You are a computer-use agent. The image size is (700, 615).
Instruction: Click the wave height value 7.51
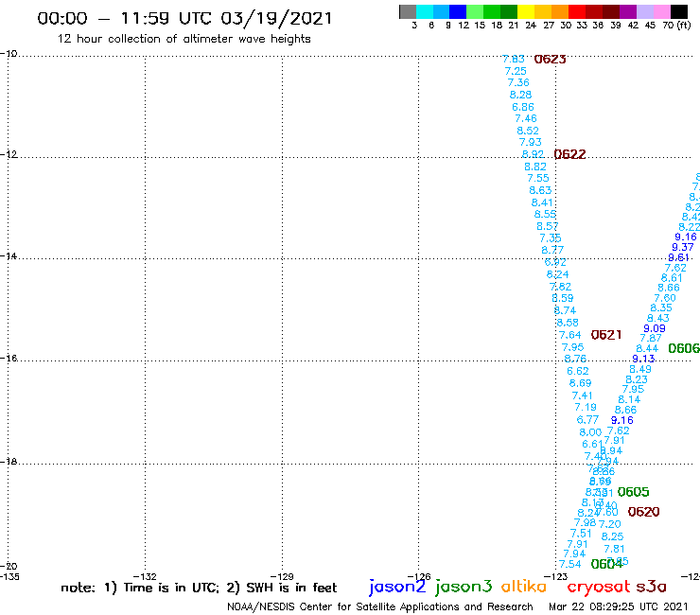point(581,534)
